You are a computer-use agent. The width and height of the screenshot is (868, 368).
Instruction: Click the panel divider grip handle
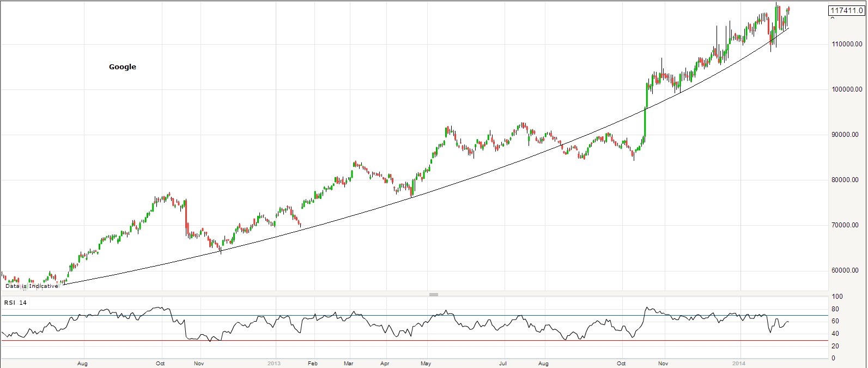(434, 294)
